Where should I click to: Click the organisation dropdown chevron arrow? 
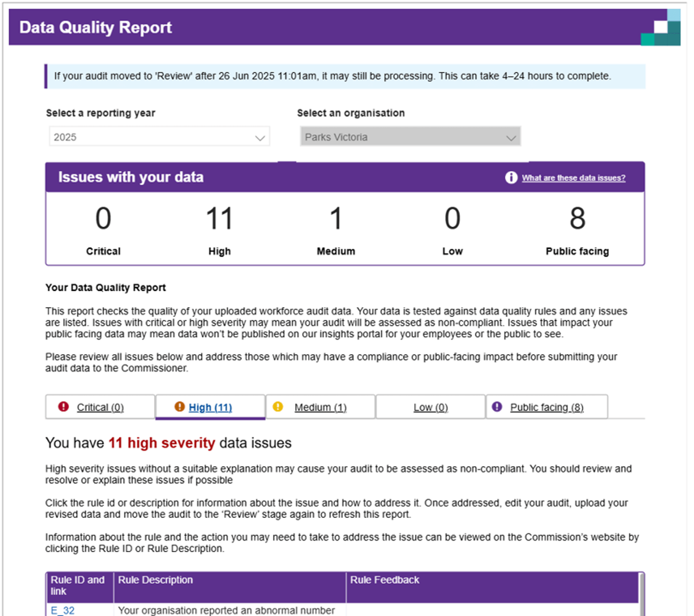(511, 138)
